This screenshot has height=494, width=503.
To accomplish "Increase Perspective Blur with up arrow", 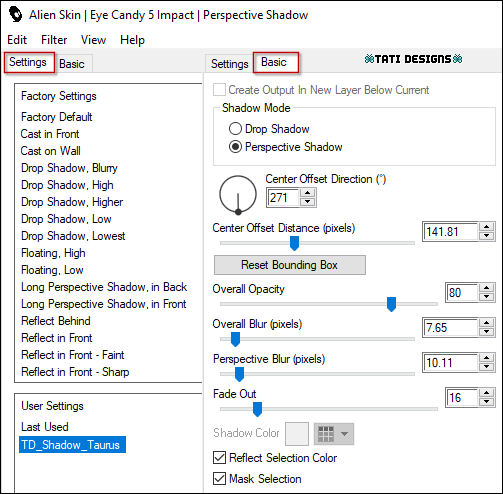I will tap(486, 358).
